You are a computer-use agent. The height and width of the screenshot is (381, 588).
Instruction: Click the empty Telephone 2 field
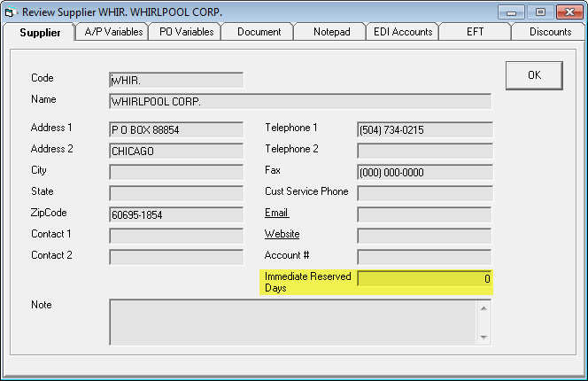pos(425,152)
